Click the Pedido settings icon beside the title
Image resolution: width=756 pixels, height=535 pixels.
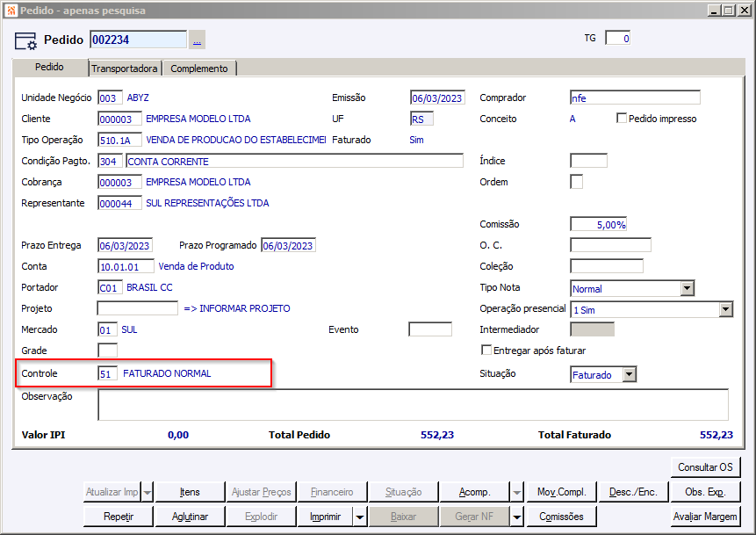(25, 41)
